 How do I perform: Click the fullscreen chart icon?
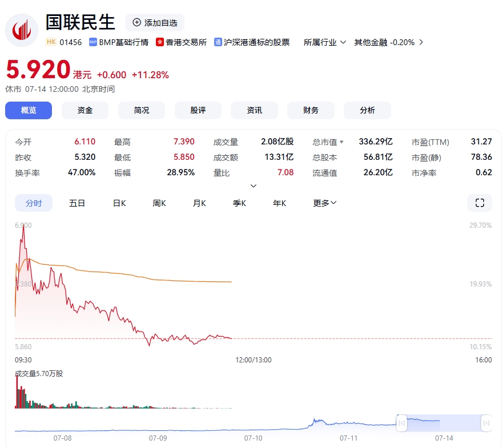click(479, 203)
